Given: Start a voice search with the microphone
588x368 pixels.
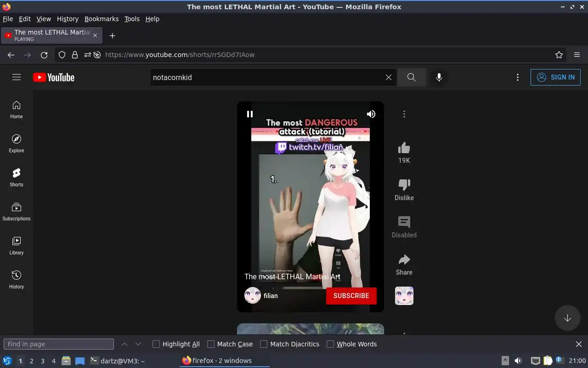Looking at the screenshot, I should (439, 77).
